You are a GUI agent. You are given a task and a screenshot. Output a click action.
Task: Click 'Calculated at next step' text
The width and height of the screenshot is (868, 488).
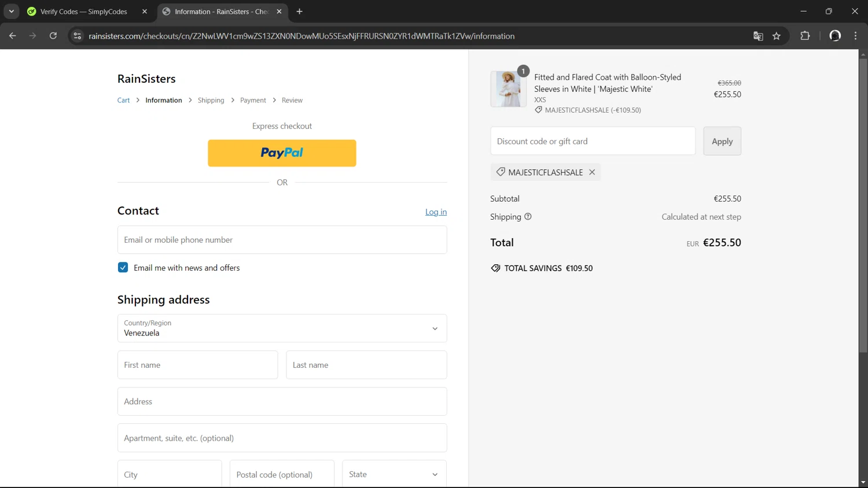point(701,217)
